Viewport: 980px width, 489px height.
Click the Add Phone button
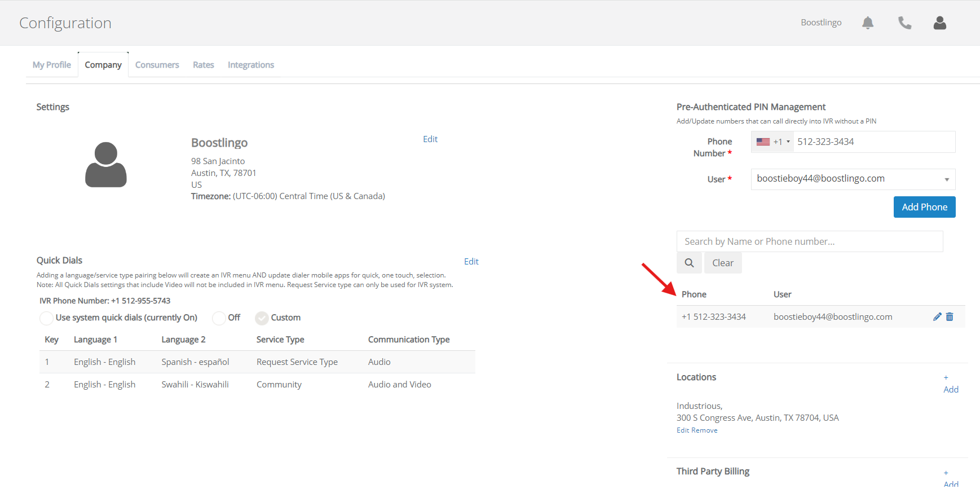(x=925, y=207)
